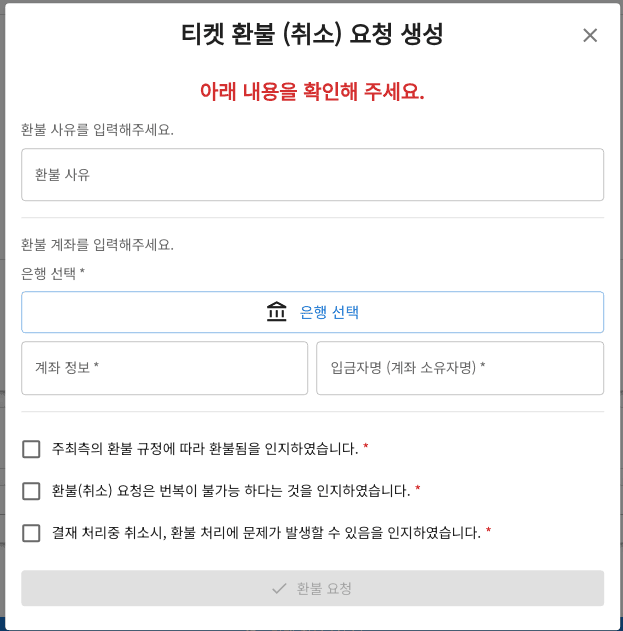This screenshot has width=623, height=631.
Task: Select the 입금자명 (계좌 소유자명) field
Action: [x=459, y=368]
